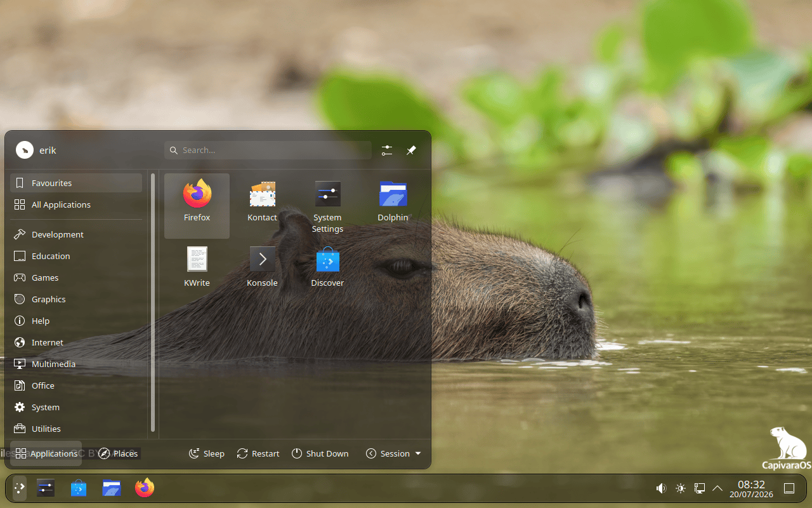Open the Education category

click(76, 256)
